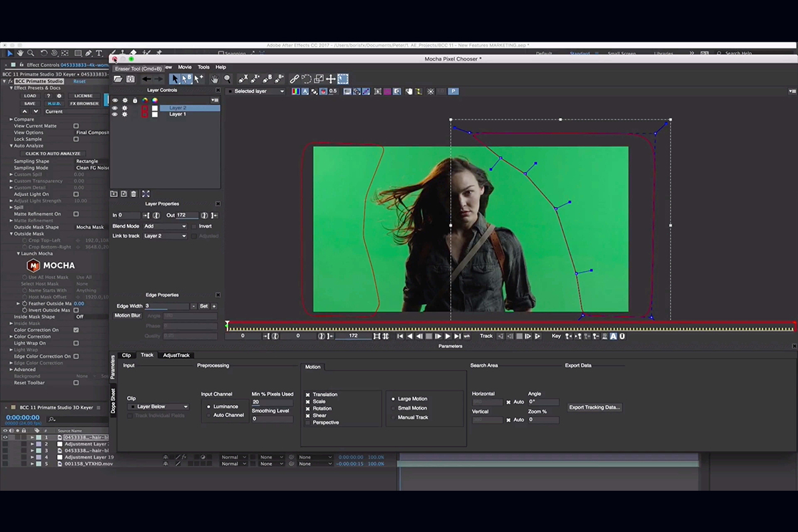Open the Blend Mode dropdown

166,226
